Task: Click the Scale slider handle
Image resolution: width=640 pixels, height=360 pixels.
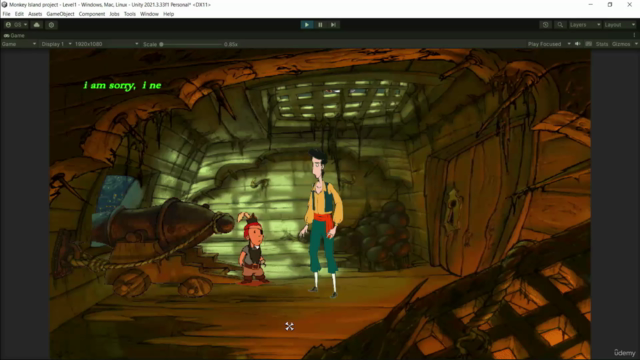Action: (161, 44)
